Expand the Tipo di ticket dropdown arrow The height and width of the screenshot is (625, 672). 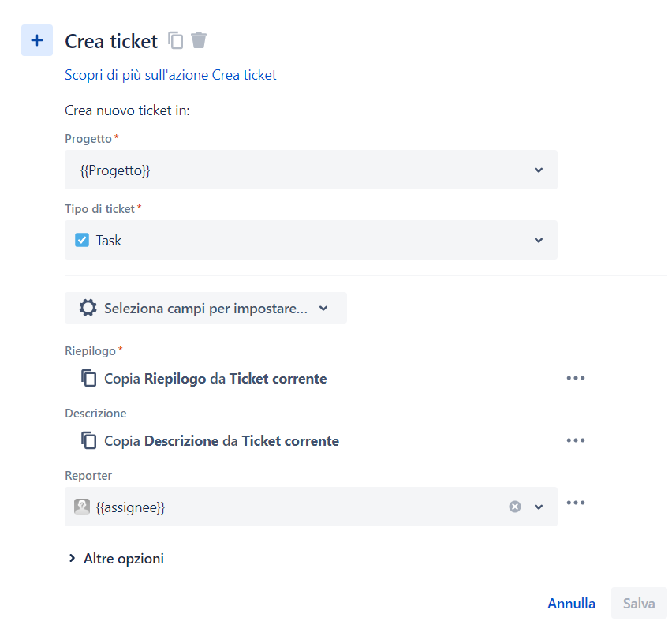pyautogui.click(x=539, y=240)
